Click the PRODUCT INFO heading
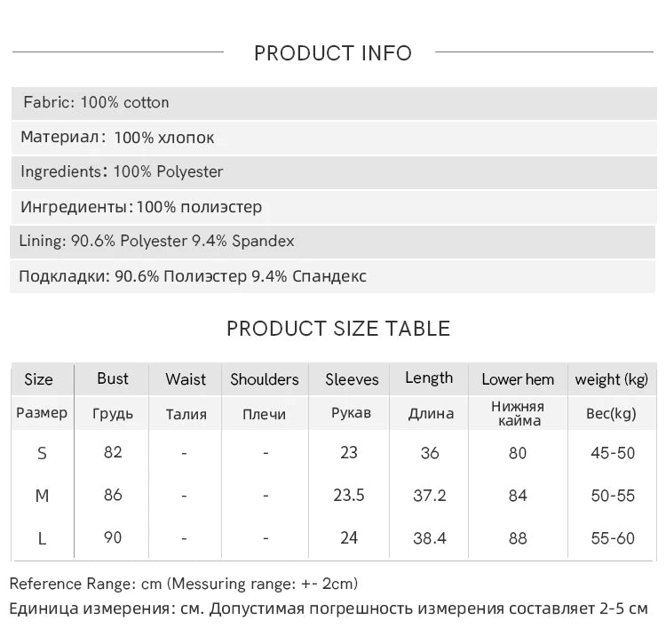The width and height of the screenshot is (666, 644). pos(333,53)
